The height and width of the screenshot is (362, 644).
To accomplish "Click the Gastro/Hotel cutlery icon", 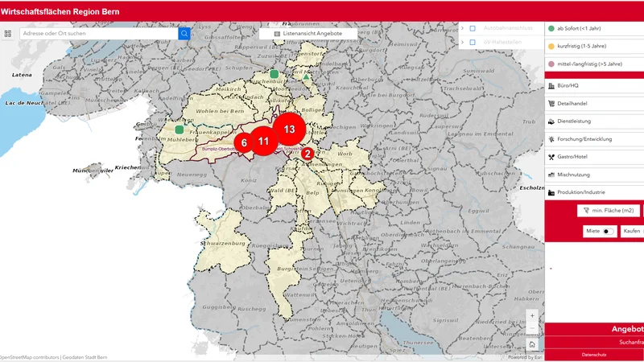I will point(551,157).
